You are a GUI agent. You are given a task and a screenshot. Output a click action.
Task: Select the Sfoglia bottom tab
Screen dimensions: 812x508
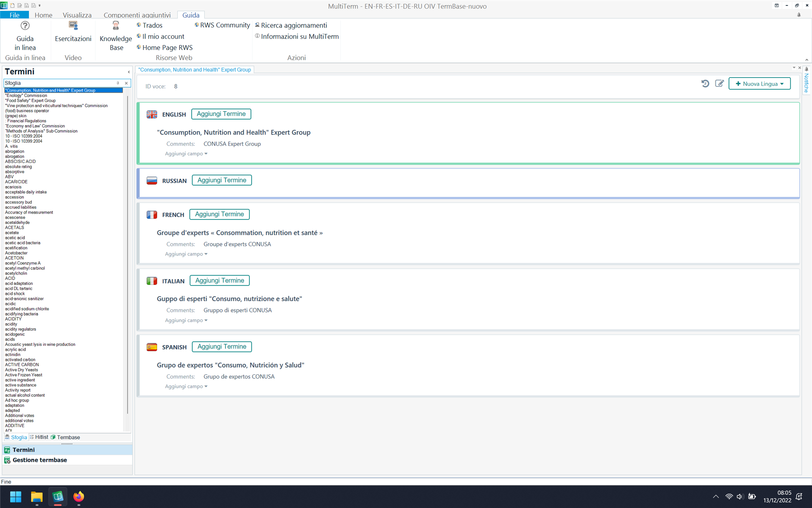click(16, 437)
